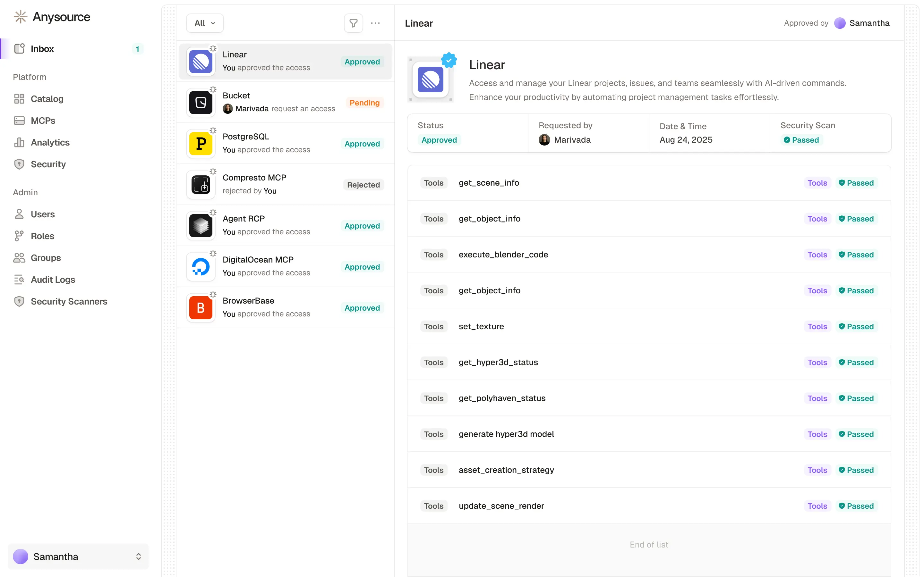Click the Analytics bar chart icon

pos(19,142)
